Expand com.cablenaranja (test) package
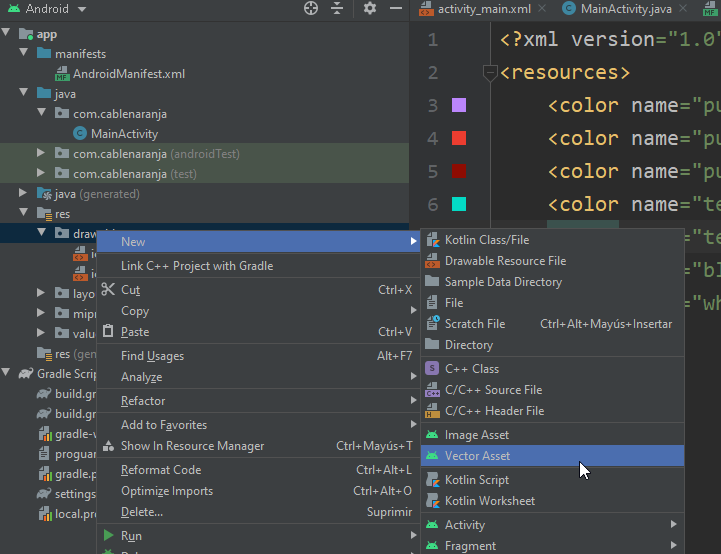The height and width of the screenshot is (554, 721). [41, 173]
